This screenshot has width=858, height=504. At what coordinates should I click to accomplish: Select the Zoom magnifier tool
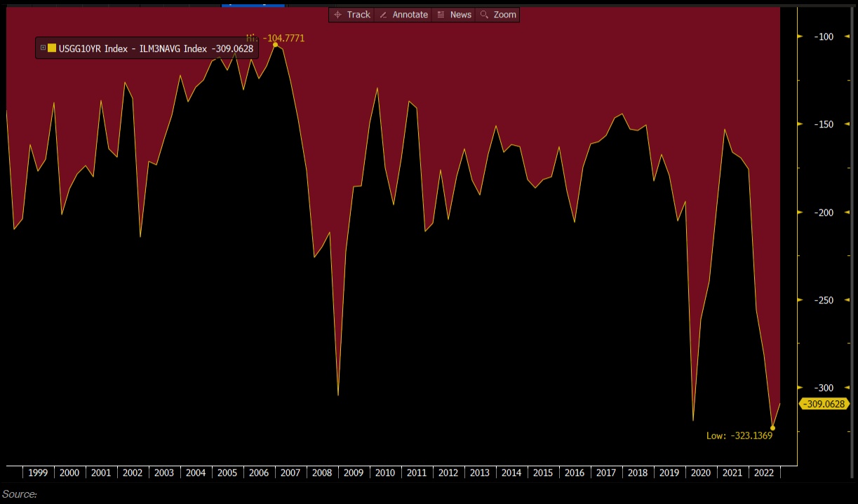[498, 15]
